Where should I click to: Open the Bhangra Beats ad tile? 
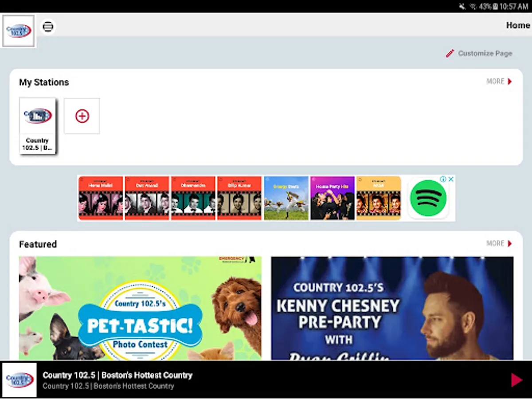pos(286,198)
